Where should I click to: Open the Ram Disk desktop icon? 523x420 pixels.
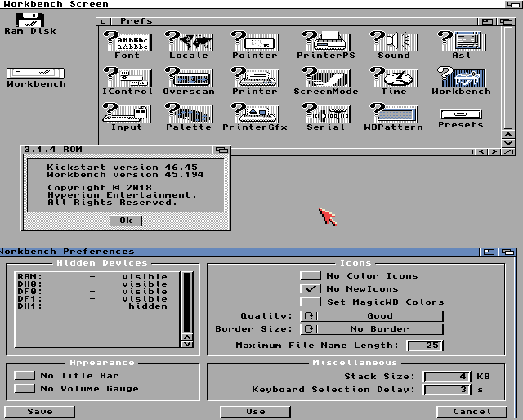(31, 20)
